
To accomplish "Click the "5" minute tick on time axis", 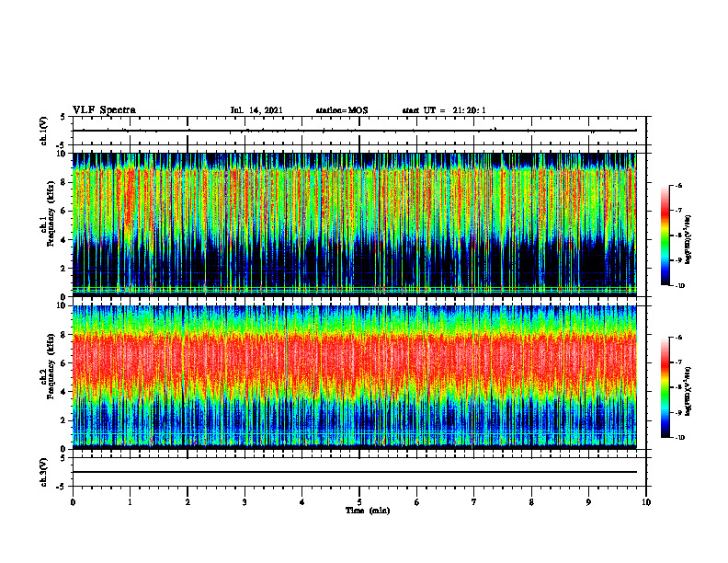I will point(359,502).
